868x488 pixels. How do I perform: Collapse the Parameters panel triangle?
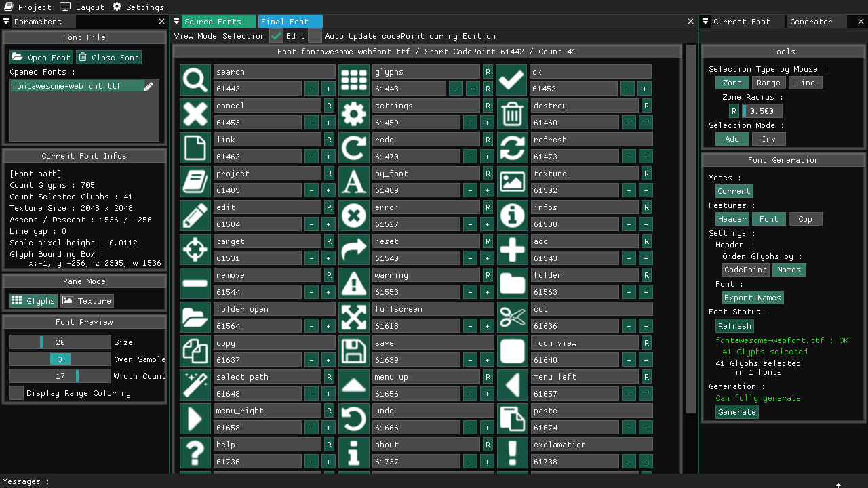click(6, 22)
